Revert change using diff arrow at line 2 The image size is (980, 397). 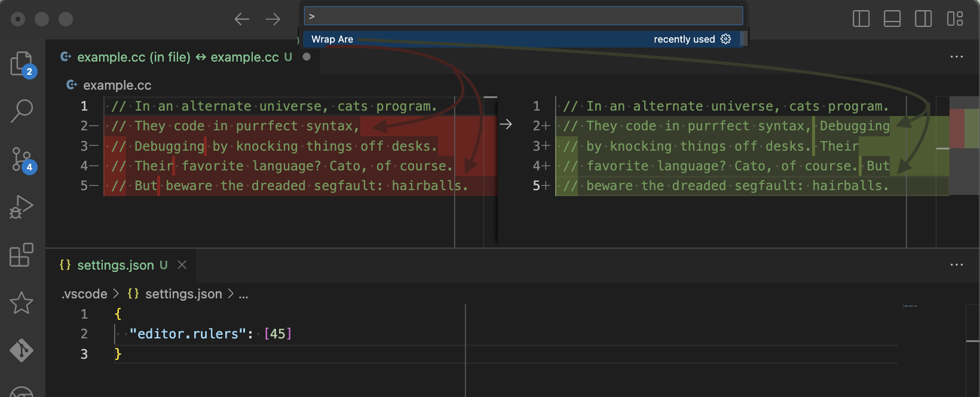pos(506,124)
